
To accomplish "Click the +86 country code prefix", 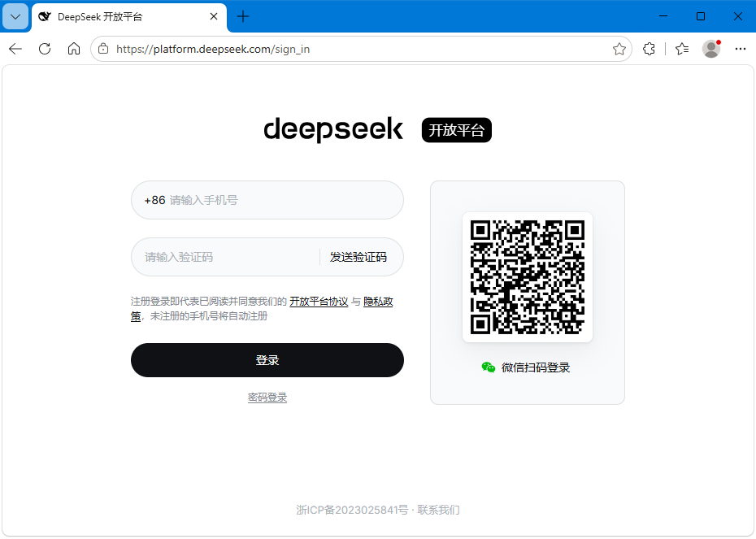I will click(154, 200).
